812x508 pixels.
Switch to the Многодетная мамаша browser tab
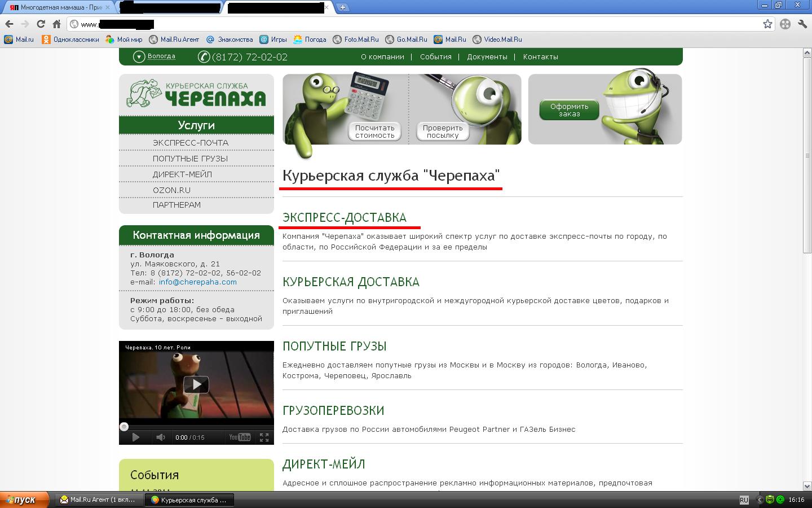(x=58, y=7)
